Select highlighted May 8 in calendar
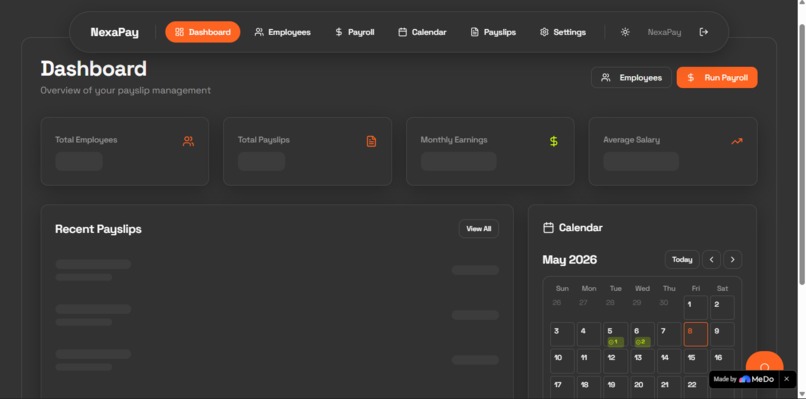The height and width of the screenshot is (399, 806). [695, 334]
